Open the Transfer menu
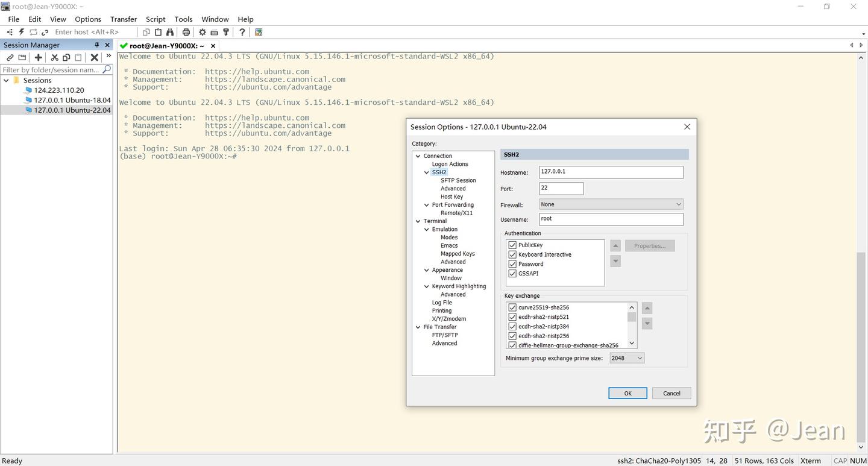Screen dimensions: 868x466 124,19
